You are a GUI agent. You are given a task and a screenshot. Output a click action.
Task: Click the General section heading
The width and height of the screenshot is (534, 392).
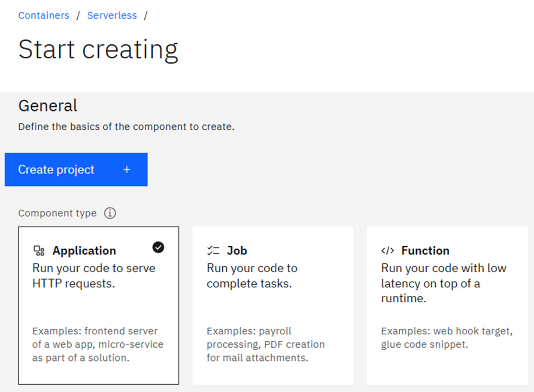point(48,106)
